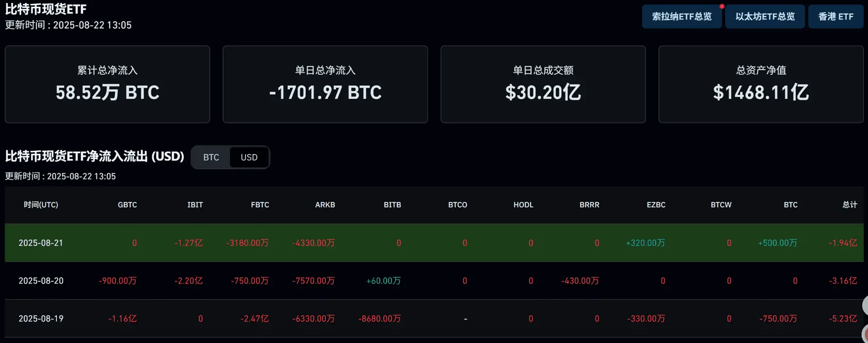The image size is (868, 343).
Task: Select the 2025-08-20 table row
Action: pos(434,281)
